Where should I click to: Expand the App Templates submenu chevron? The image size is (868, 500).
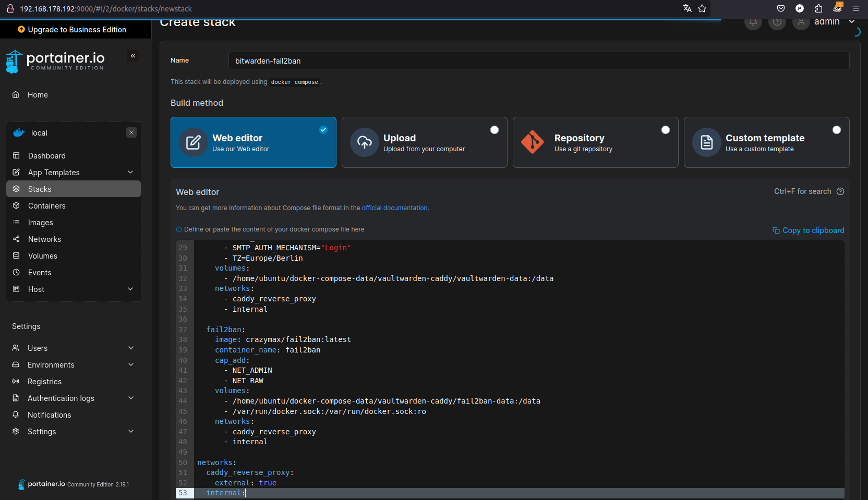click(x=130, y=173)
